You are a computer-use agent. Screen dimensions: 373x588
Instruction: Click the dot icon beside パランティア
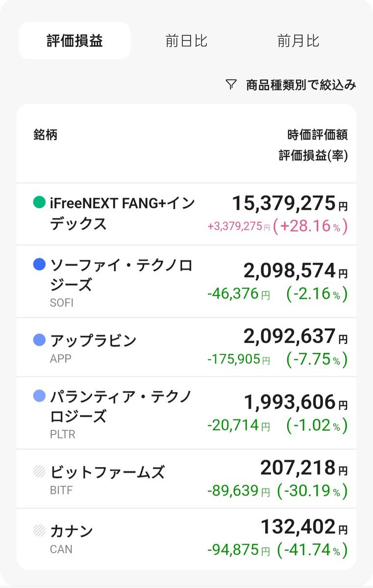(x=39, y=395)
